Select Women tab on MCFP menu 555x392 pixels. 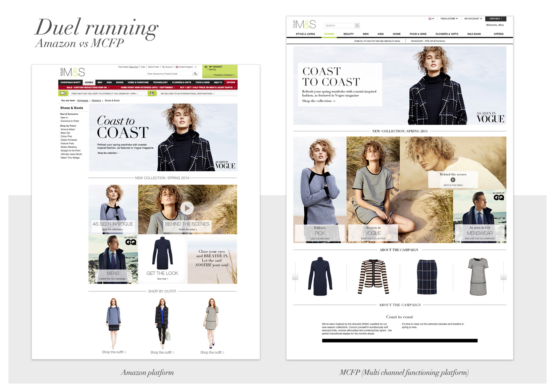pos(329,34)
